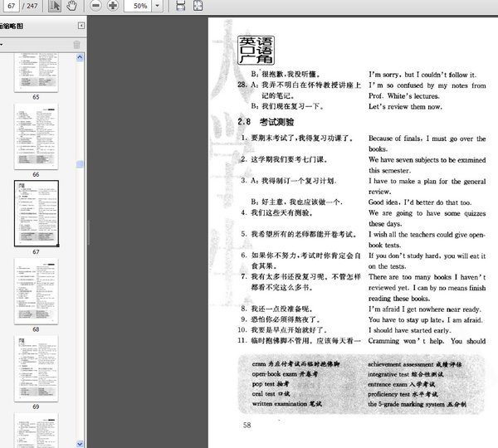Select the page 67 thumbnail
This screenshot has width=498, height=448.
coord(36,214)
